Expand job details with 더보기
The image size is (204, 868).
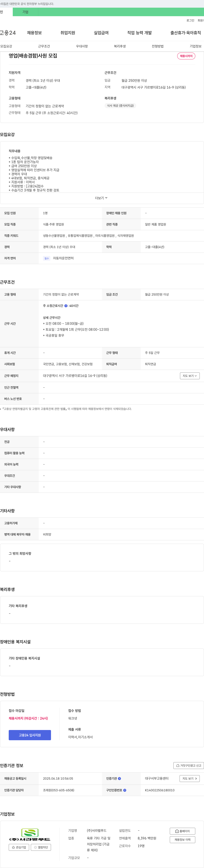tap(102, 198)
